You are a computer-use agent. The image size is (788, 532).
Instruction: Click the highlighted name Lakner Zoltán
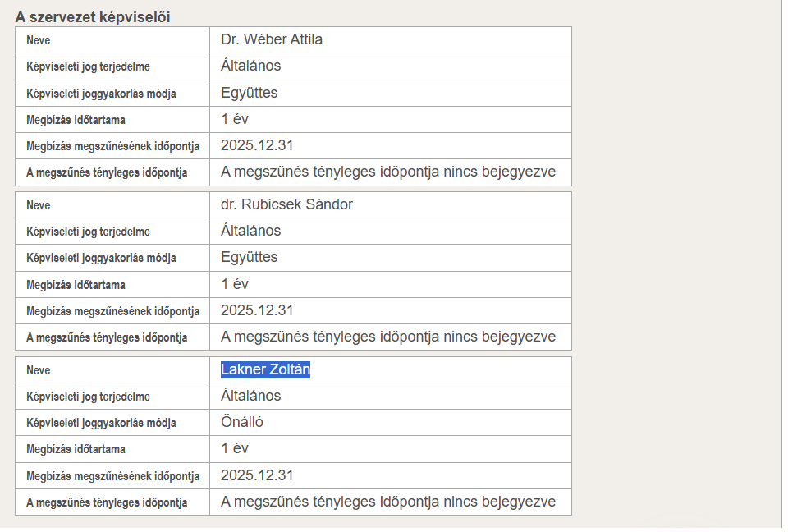[x=265, y=369]
